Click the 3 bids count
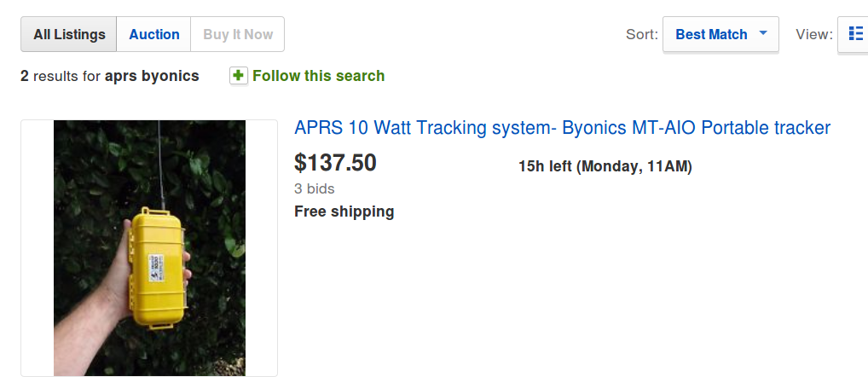This screenshot has height=388, width=868. [x=314, y=188]
